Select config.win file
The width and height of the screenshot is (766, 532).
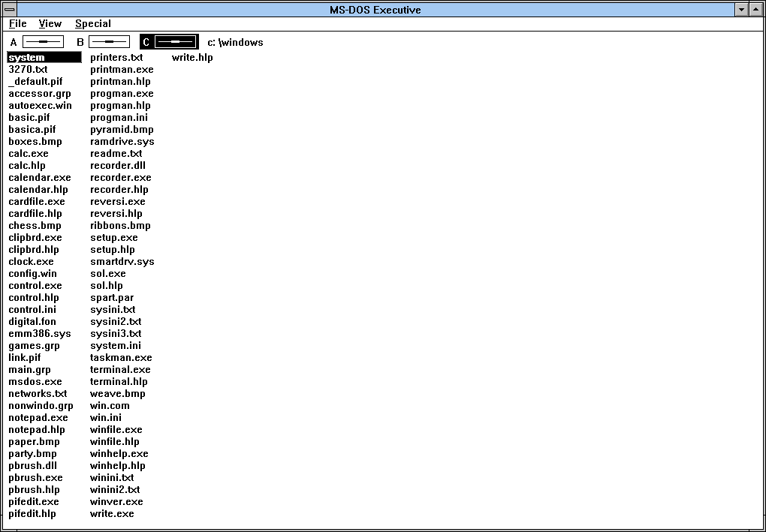[x=32, y=273]
